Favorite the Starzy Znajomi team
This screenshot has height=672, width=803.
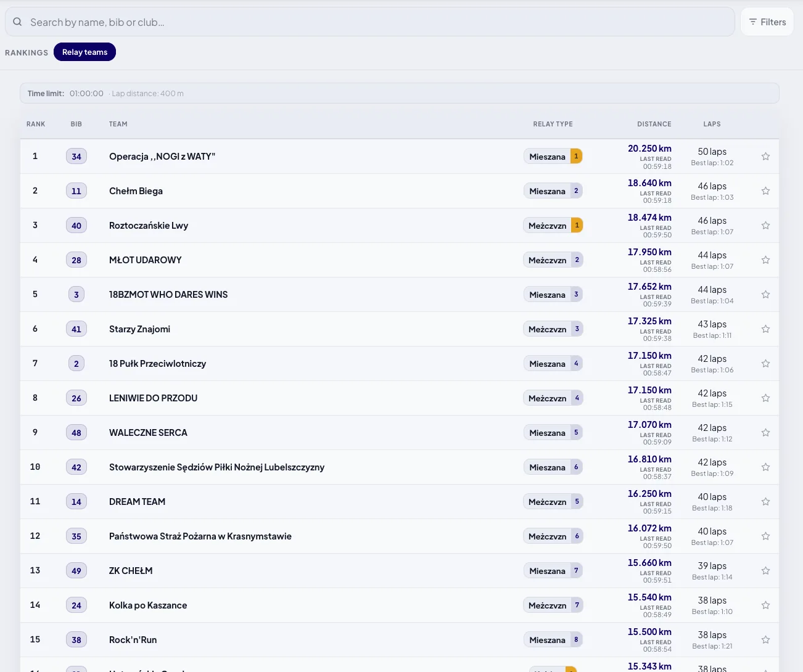765,329
